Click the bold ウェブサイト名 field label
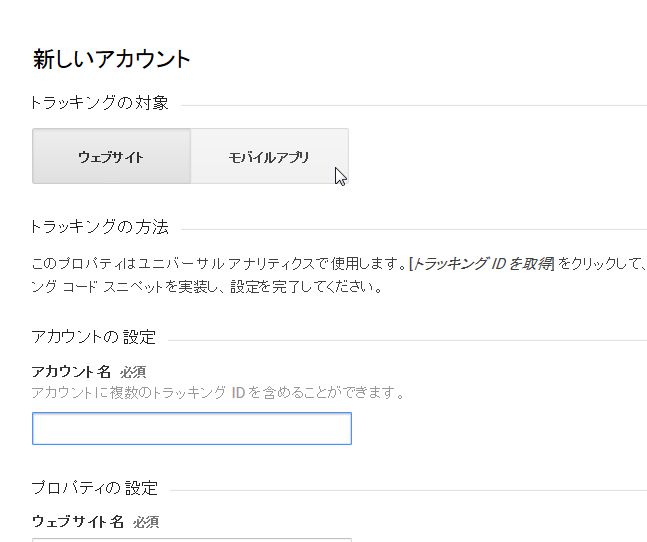Image resolution: width=647 pixels, height=542 pixels. pyautogui.click(x=78, y=521)
